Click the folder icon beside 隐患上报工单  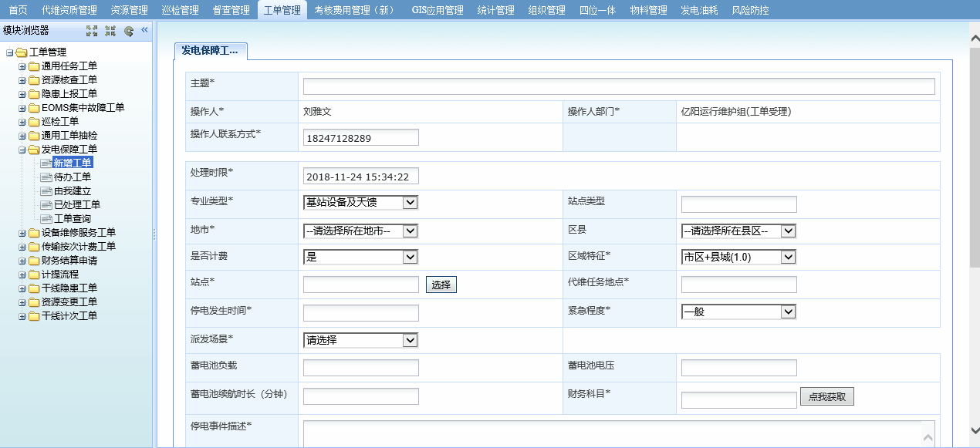(34, 94)
